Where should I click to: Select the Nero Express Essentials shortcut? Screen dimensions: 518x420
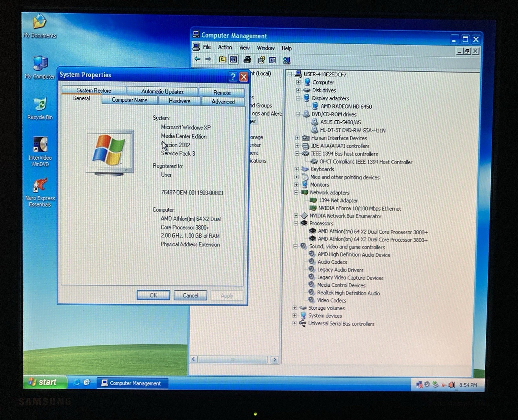coord(40,193)
